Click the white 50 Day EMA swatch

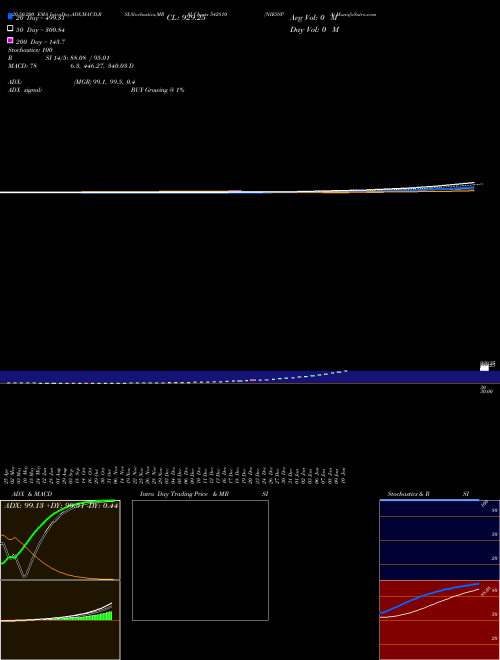point(10,28)
